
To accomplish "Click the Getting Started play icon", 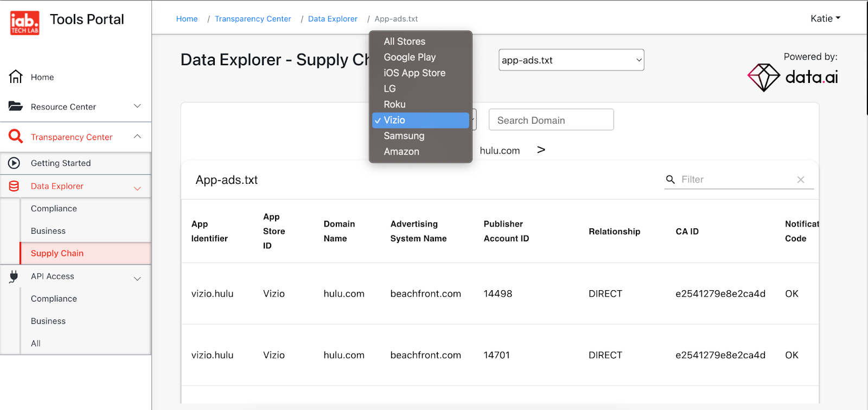I will pyautogui.click(x=14, y=163).
